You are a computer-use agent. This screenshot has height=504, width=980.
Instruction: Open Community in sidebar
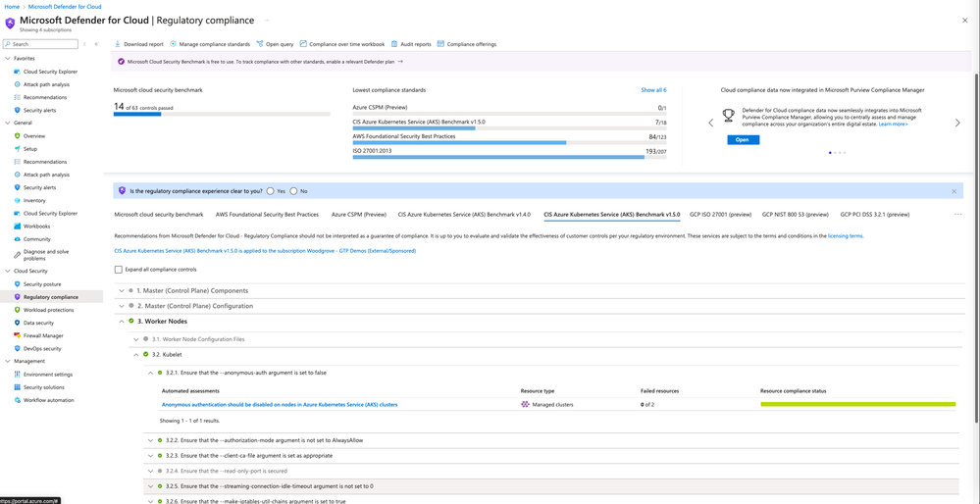point(37,239)
